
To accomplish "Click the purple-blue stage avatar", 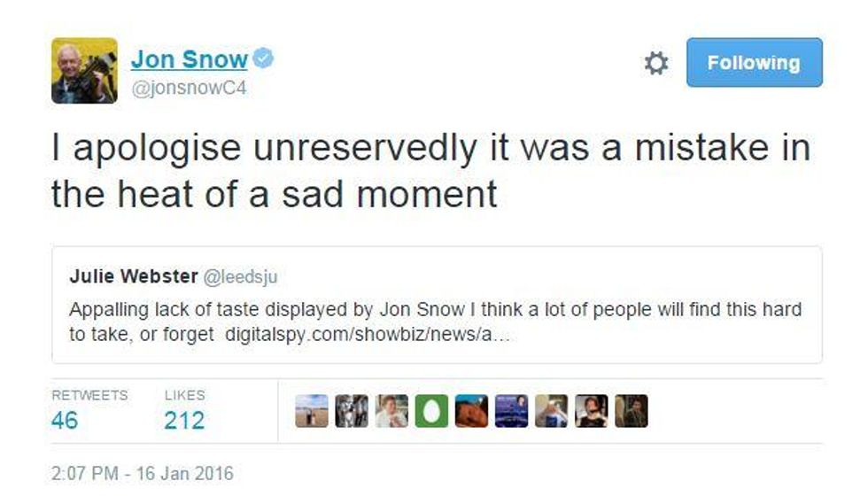I will [512, 411].
